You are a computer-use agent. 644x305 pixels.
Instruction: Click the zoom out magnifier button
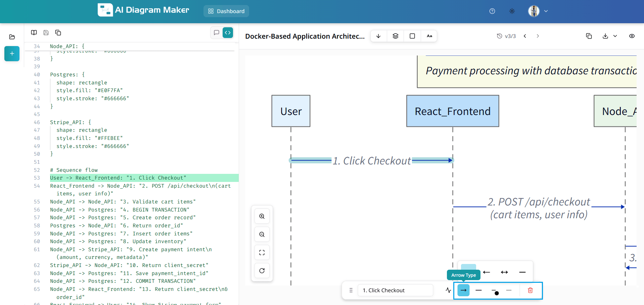262,234
